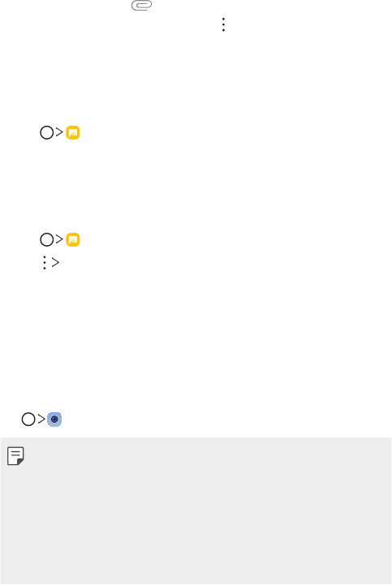Click the gray paperclip attachment icon
The image size is (392, 585).
point(141,5)
